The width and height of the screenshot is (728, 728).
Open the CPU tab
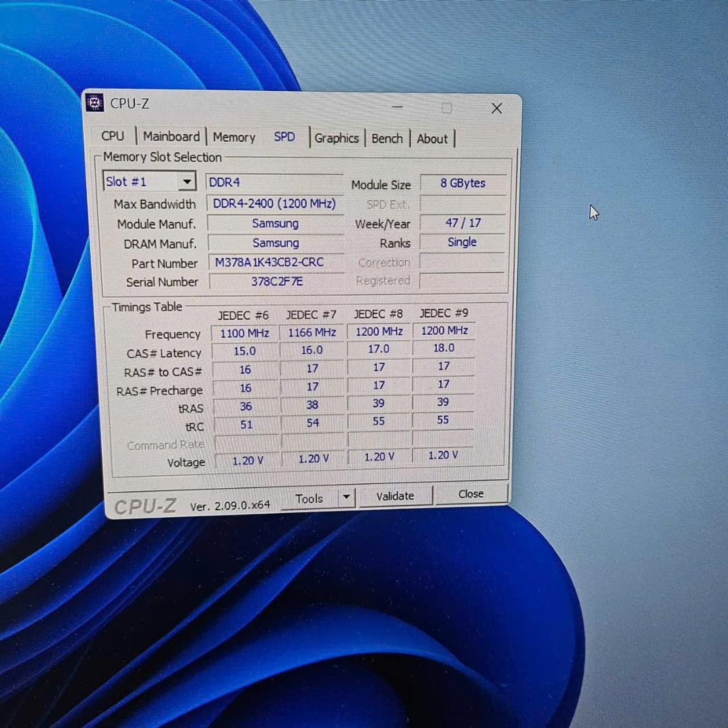coord(113,136)
